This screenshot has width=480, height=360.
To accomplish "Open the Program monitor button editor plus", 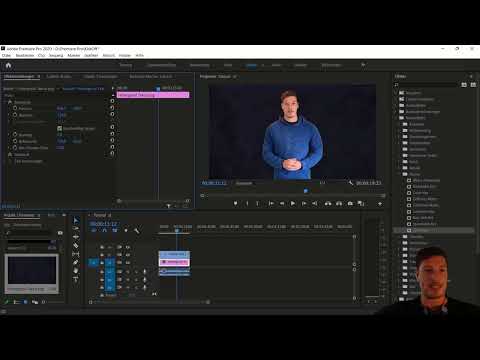I will tap(380, 204).
